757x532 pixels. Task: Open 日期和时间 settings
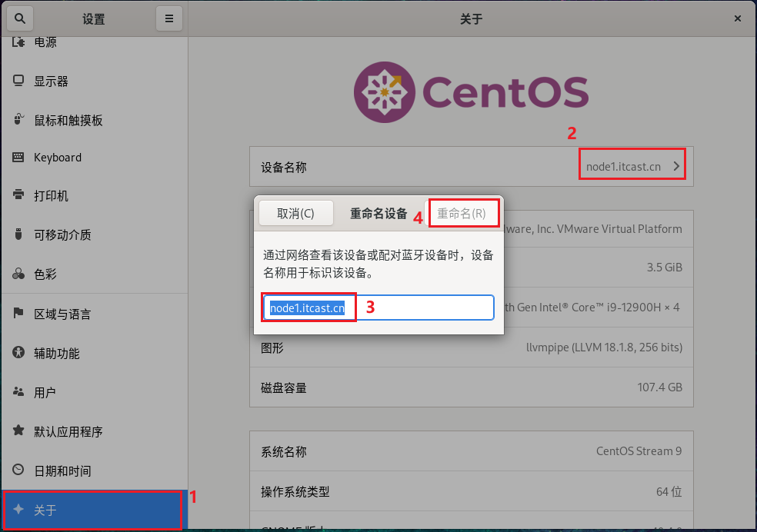pyautogui.click(x=94, y=470)
